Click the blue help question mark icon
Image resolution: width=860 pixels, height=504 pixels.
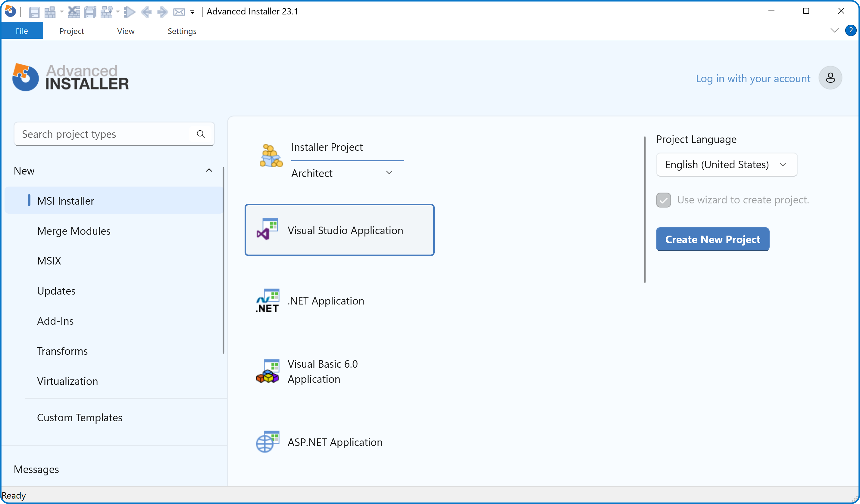pos(850,30)
